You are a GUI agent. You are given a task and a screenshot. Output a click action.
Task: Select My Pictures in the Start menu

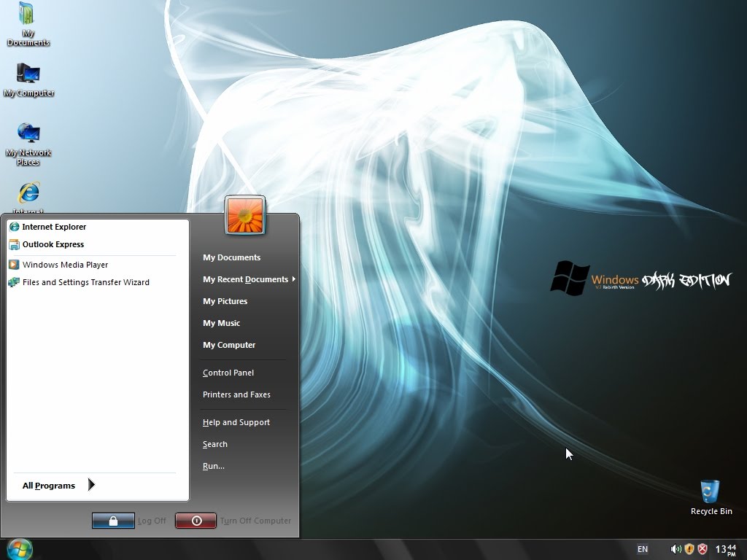(225, 301)
